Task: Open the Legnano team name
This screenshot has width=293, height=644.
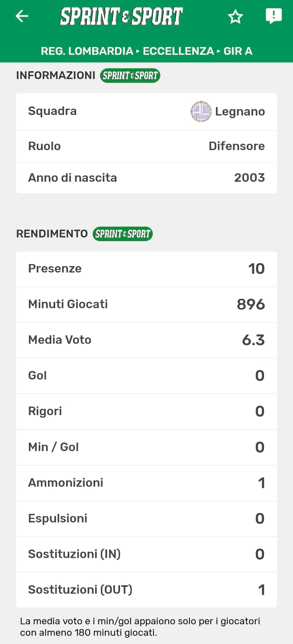Action: (x=240, y=111)
